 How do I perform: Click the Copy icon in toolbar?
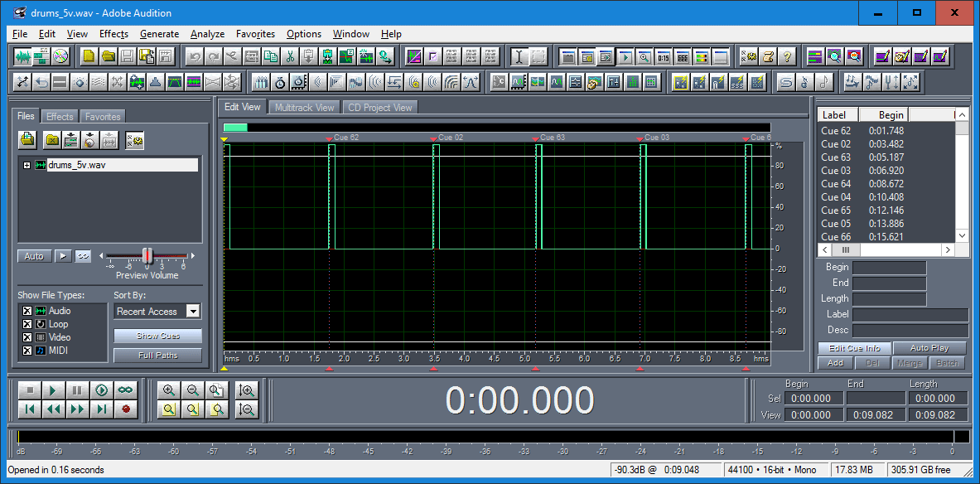271,57
